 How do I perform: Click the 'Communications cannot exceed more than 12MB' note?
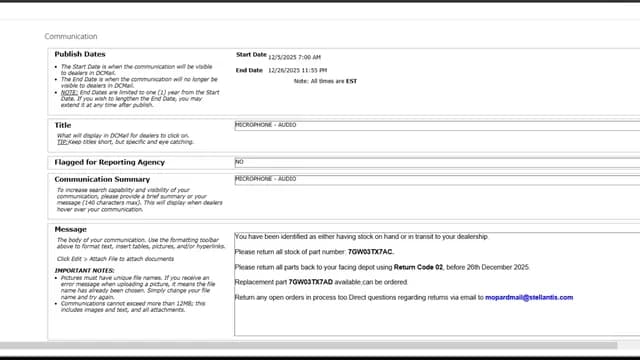133,307
